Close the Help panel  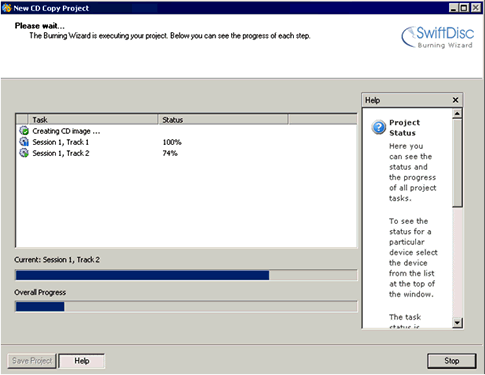tap(455, 100)
